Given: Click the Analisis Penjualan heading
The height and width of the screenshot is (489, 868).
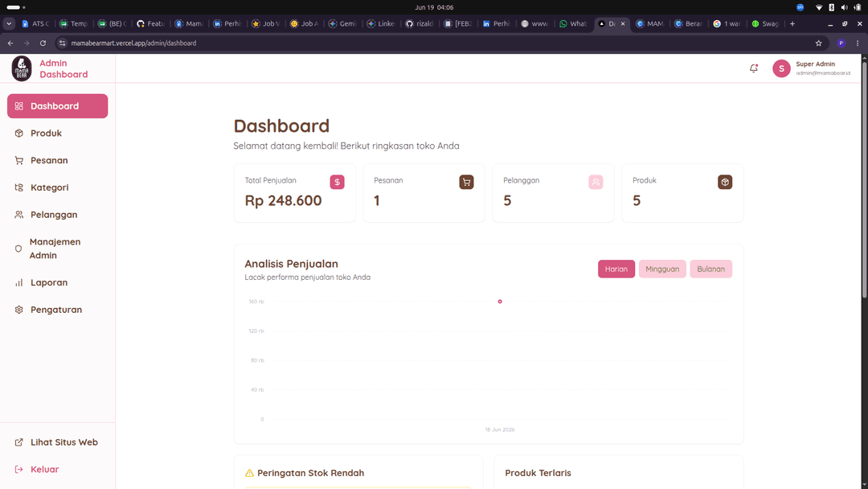Looking at the screenshot, I should pos(291,264).
